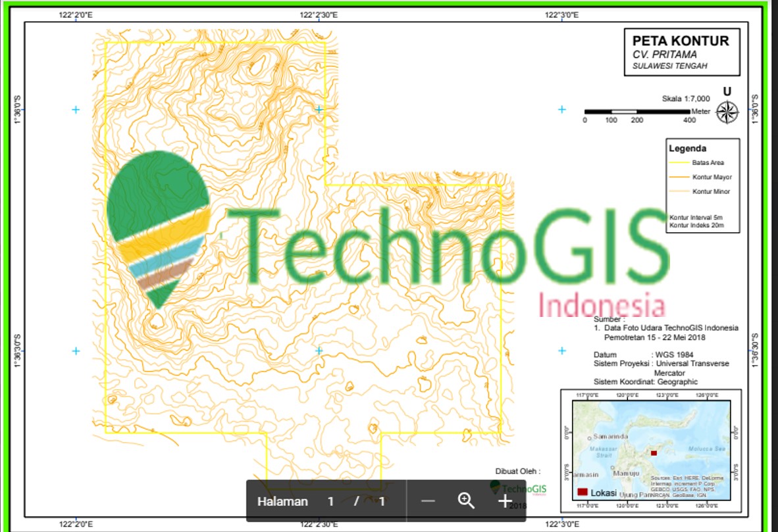Click the 'Kontur Minor' legend label
The height and width of the screenshot is (532, 778).
tap(711, 191)
